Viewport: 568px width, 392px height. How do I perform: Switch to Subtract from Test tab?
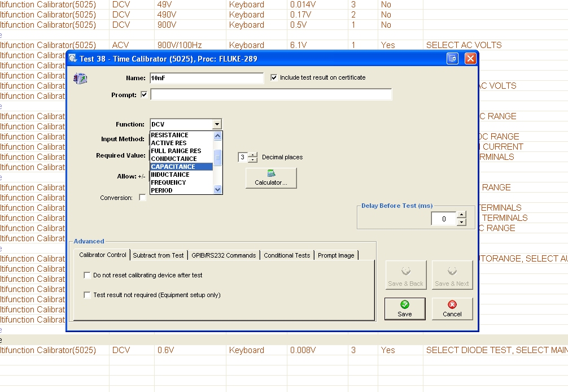pyautogui.click(x=158, y=255)
